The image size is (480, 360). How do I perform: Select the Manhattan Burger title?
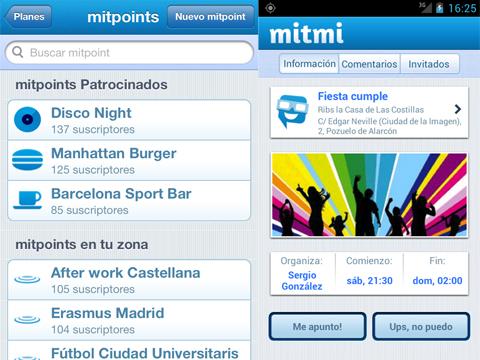[x=114, y=153]
